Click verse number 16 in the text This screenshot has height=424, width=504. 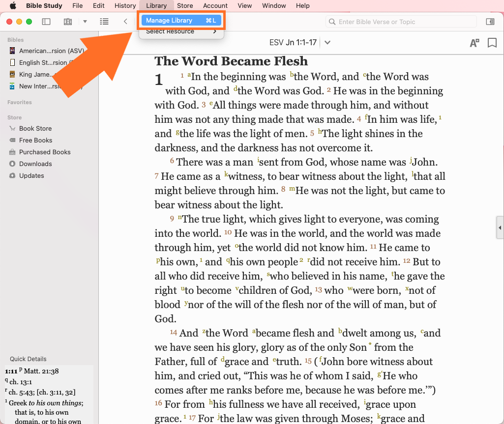point(158,403)
